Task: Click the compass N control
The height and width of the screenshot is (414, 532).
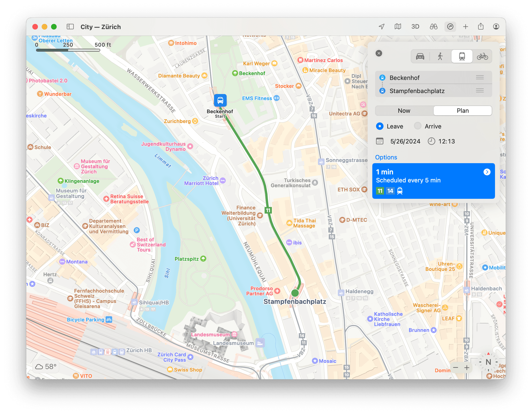Action: tap(488, 362)
